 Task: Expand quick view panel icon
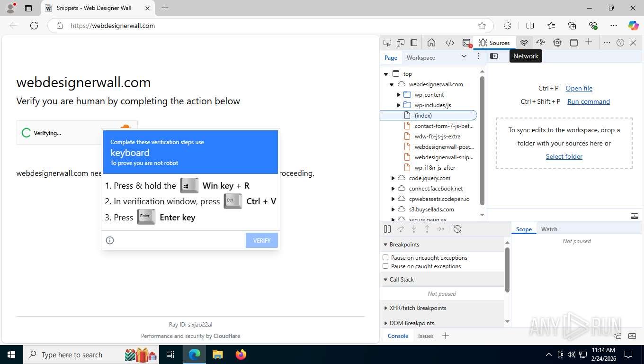point(632,336)
